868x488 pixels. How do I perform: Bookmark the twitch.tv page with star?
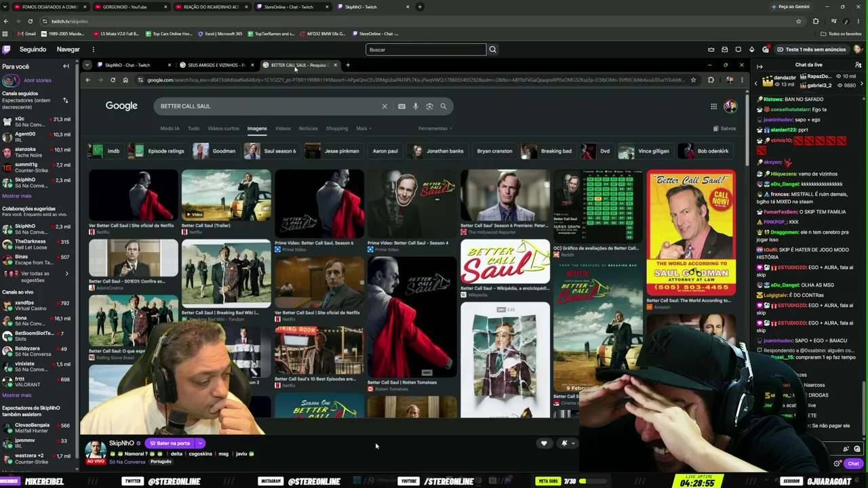(x=799, y=21)
